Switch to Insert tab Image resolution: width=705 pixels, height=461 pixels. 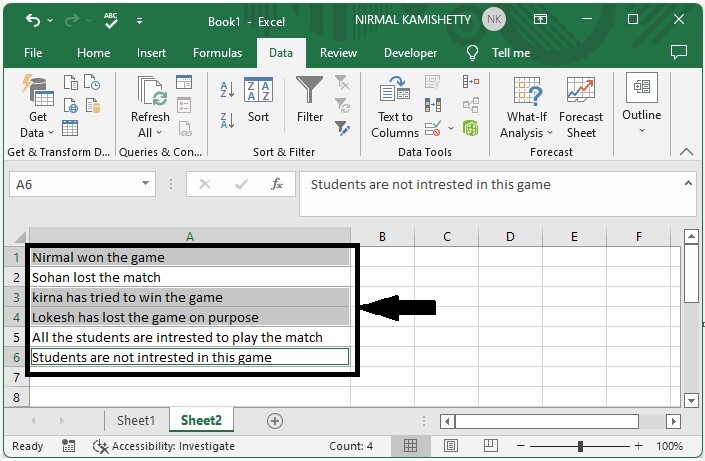point(152,53)
